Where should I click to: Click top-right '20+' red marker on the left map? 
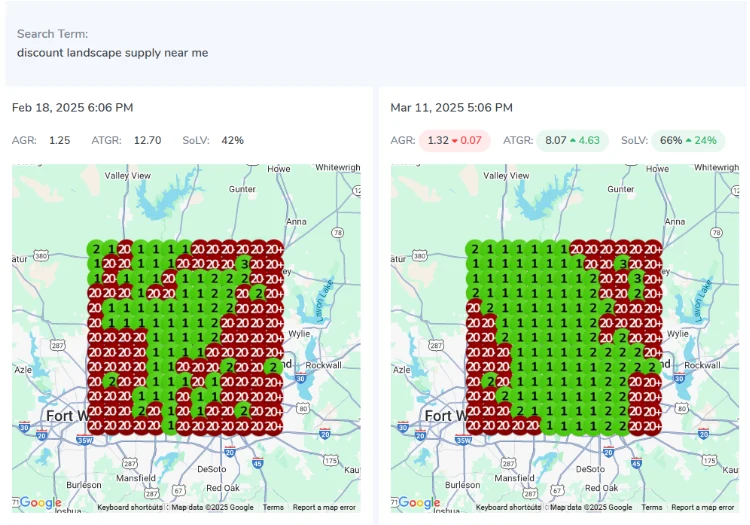click(273, 249)
